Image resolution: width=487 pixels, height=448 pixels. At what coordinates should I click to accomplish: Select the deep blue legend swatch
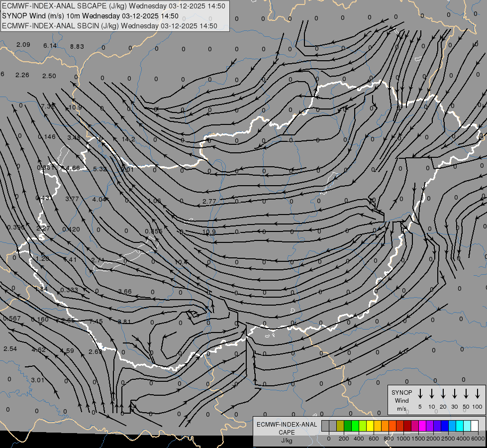pos(444,426)
